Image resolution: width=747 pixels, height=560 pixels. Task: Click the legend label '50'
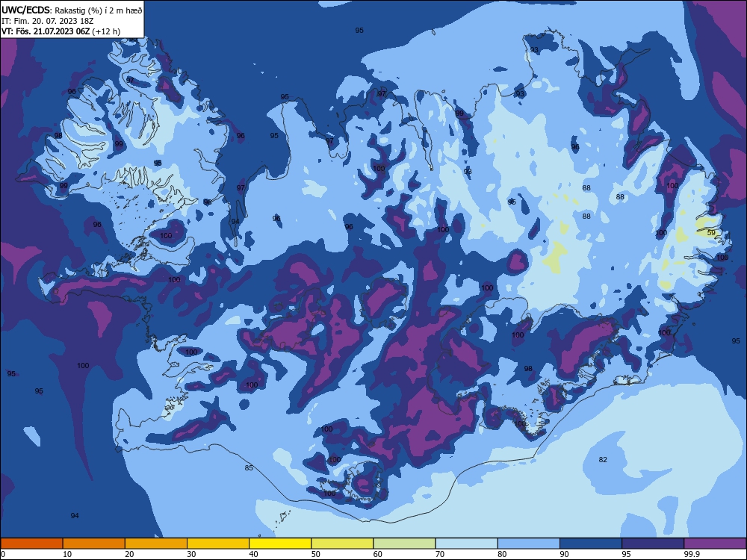click(316, 554)
